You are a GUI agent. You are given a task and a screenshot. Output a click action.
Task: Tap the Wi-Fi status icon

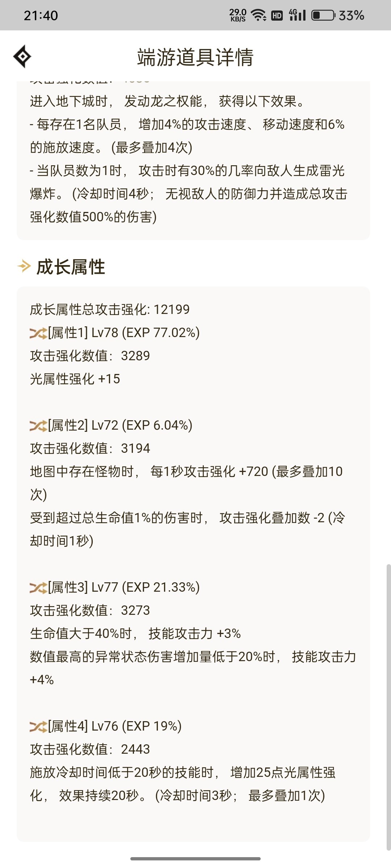[258, 15]
